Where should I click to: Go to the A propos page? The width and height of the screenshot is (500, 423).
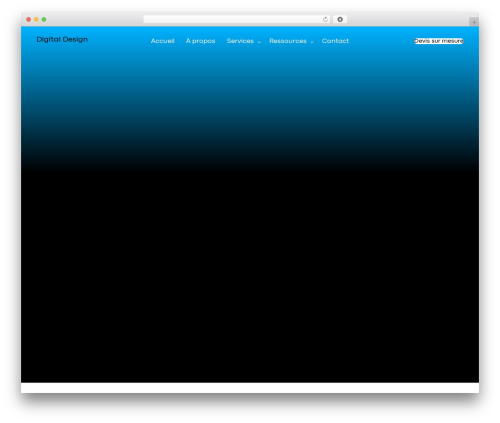click(x=200, y=41)
